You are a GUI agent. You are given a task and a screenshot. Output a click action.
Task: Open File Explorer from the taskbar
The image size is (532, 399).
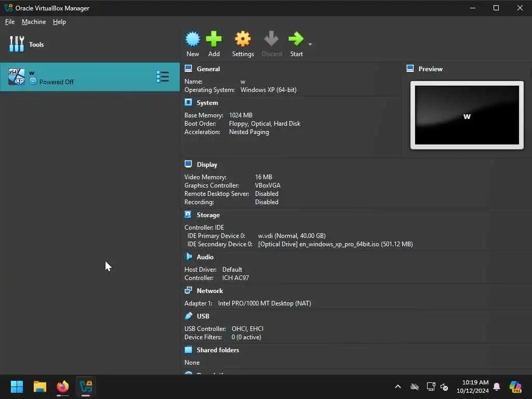pos(39,387)
